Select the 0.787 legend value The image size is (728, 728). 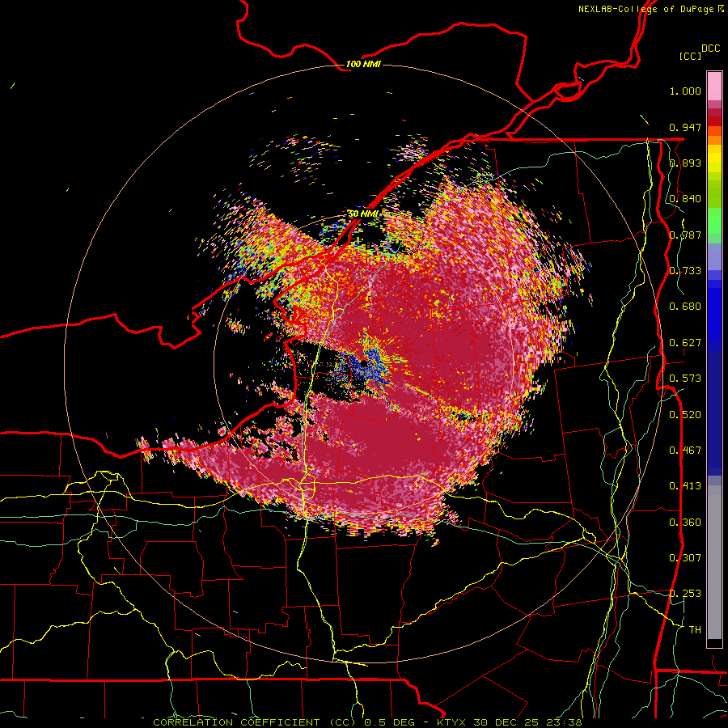pyautogui.click(x=685, y=235)
